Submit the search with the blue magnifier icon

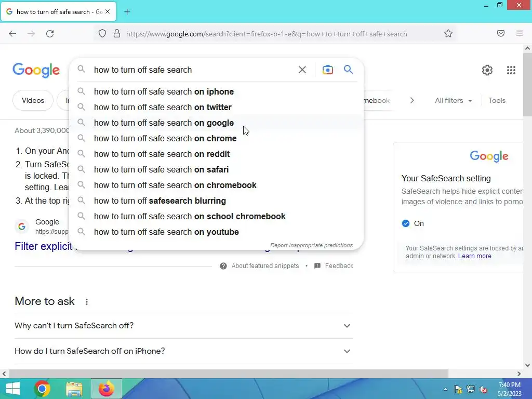[x=349, y=70]
